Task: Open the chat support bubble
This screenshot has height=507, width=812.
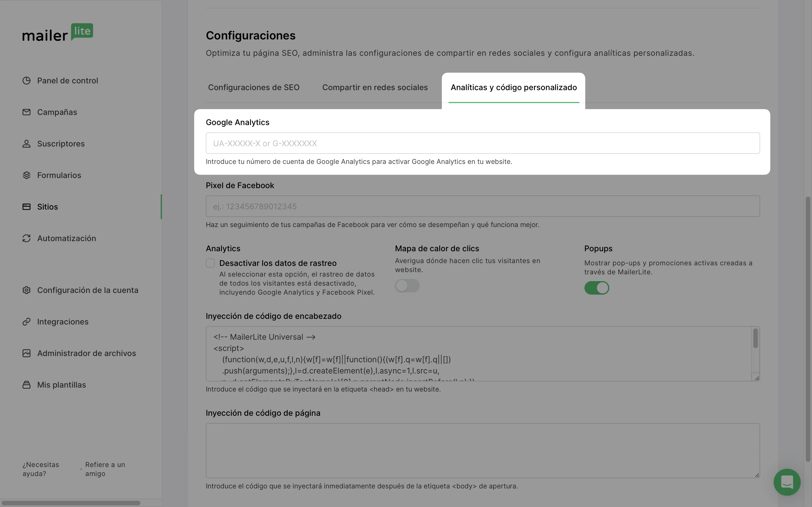Action: [x=787, y=482]
